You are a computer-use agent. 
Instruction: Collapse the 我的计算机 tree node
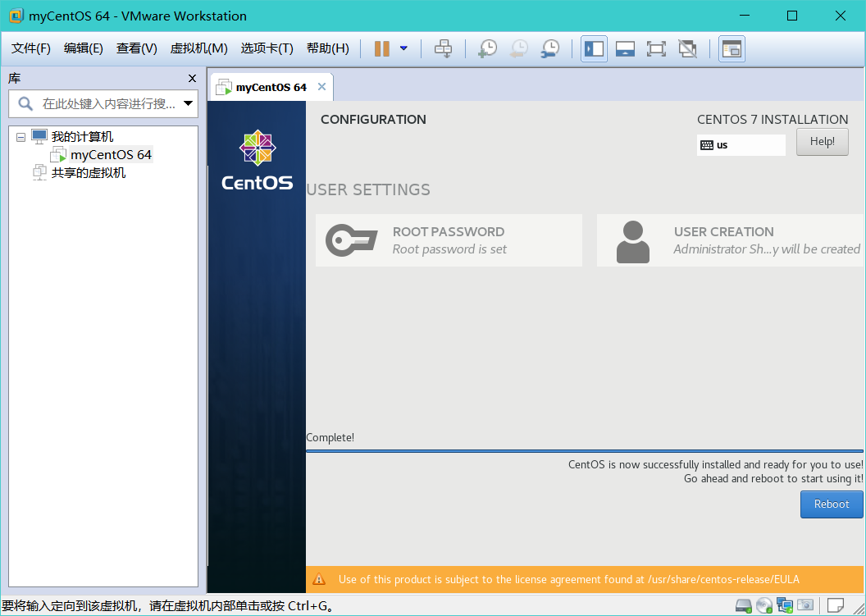[x=21, y=137]
